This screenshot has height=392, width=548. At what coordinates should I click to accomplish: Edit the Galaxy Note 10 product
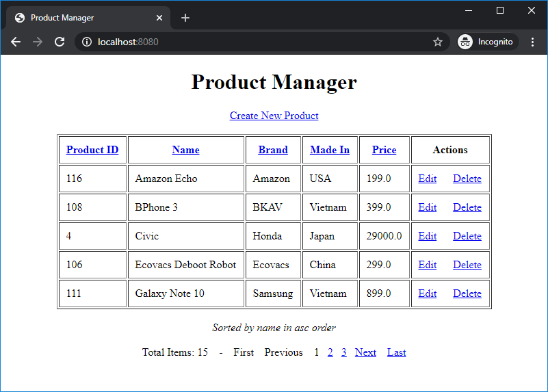click(428, 293)
